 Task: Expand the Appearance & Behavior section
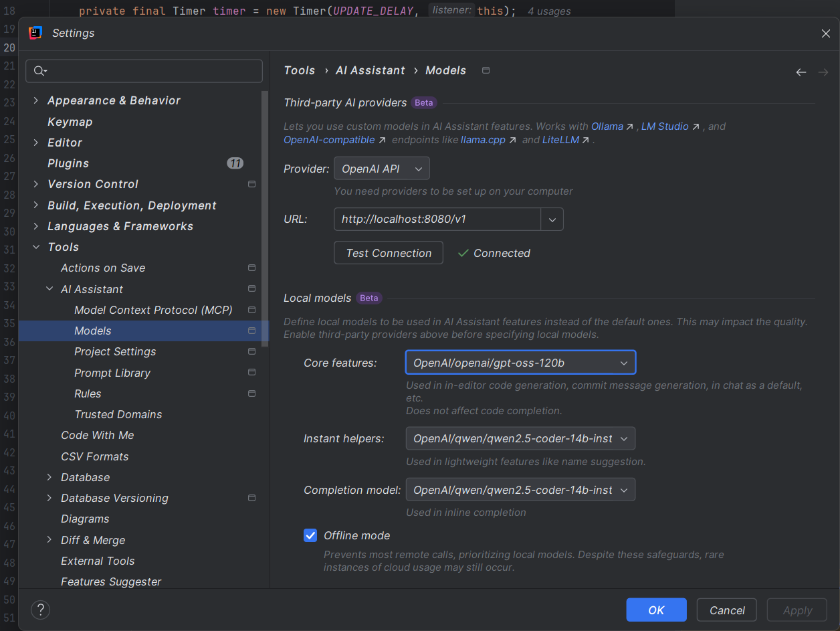(x=36, y=100)
